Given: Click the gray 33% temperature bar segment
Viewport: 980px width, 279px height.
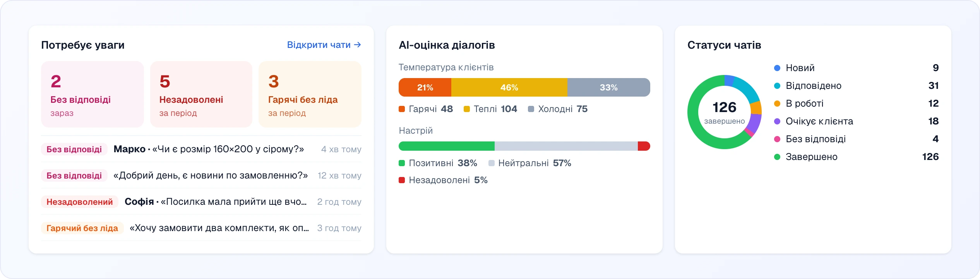Looking at the screenshot, I should pyautogui.click(x=609, y=87).
